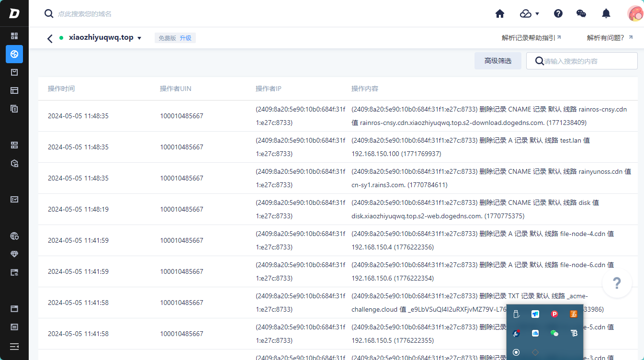Open the stacked documents icon in sidebar
This screenshot has width=644, height=360.
point(14,109)
